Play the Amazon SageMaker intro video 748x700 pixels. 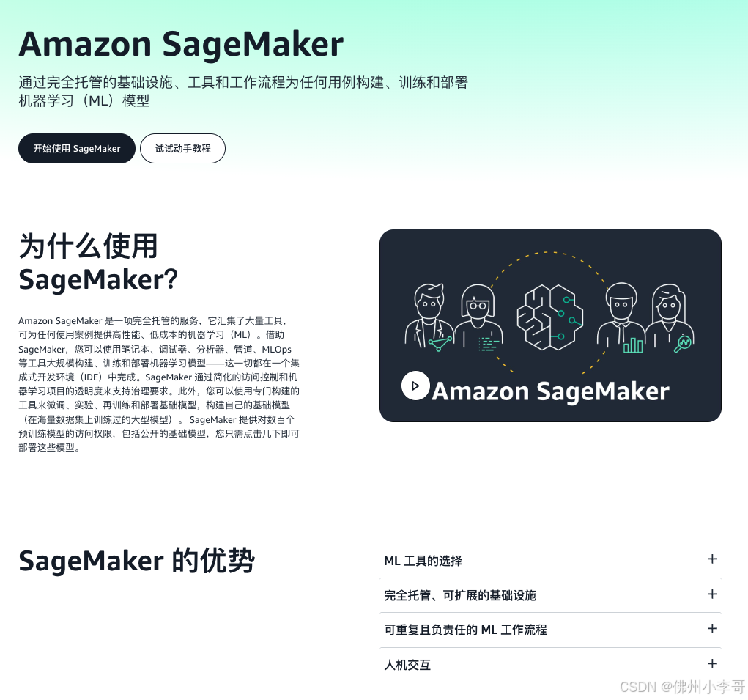(415, 386)
